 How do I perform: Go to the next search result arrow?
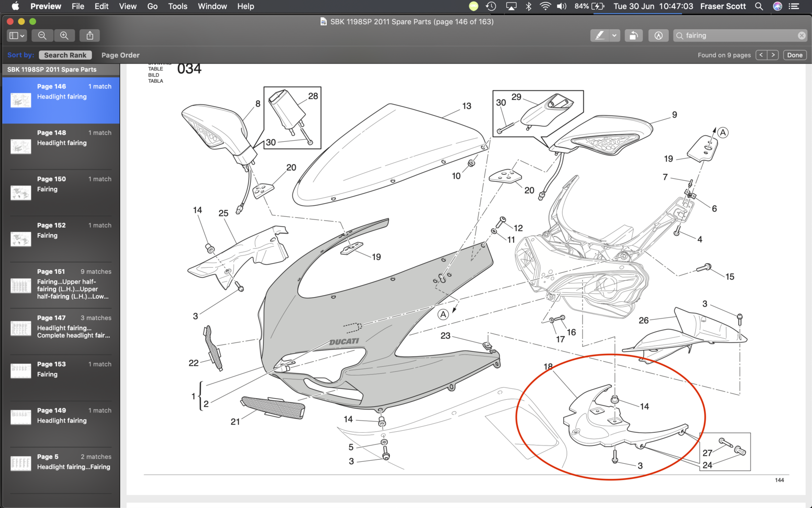click(x=773, y=55)
